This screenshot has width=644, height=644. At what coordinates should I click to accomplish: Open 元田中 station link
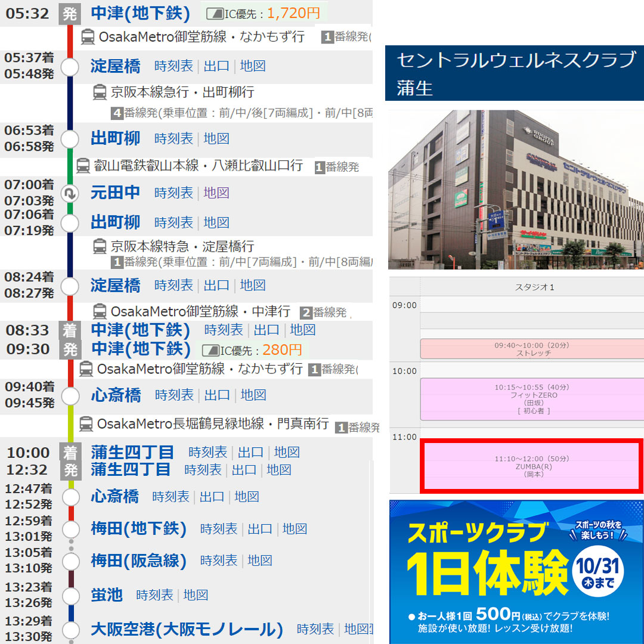(x=116, y=193)
